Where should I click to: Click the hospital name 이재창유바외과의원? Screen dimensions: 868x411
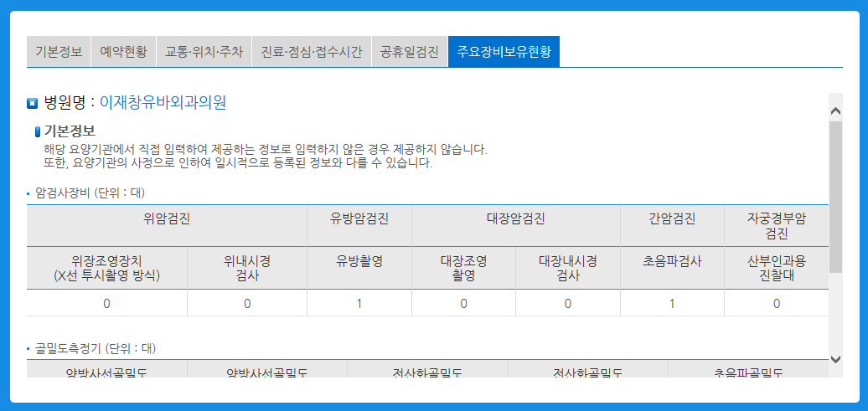click(x=163, y=103)
